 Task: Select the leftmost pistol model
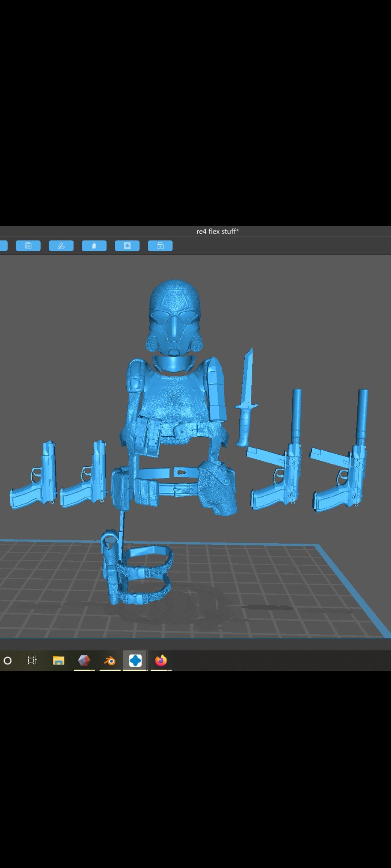point(33,476)
